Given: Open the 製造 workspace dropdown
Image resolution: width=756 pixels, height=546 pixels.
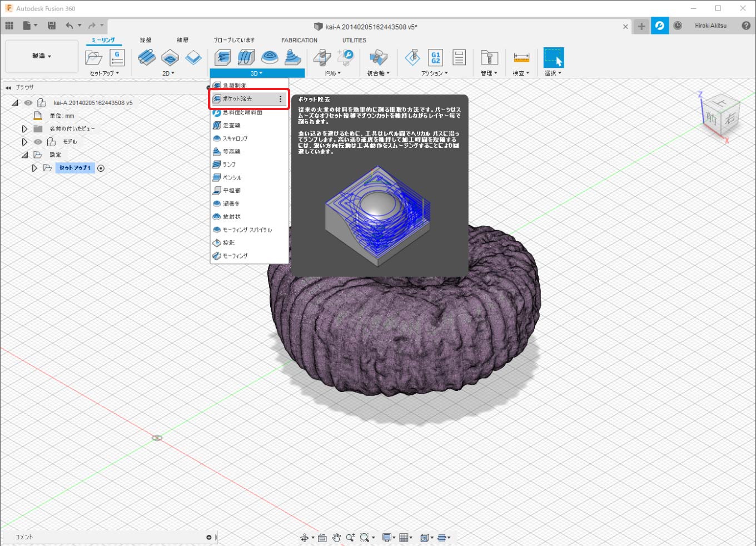Looking at the screenshot, I should [x=42, y=56].
